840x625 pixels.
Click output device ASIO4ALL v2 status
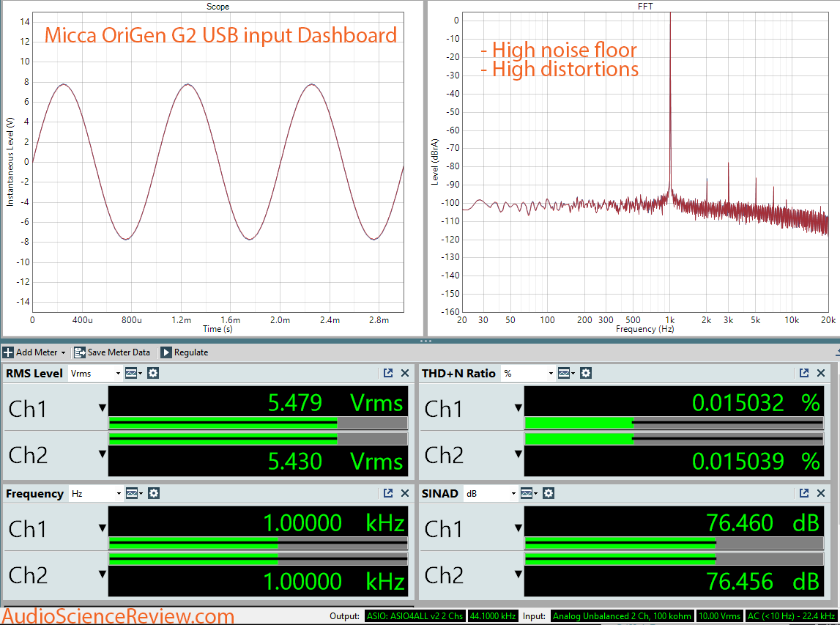pyautogui.click(x=415, y=616)
